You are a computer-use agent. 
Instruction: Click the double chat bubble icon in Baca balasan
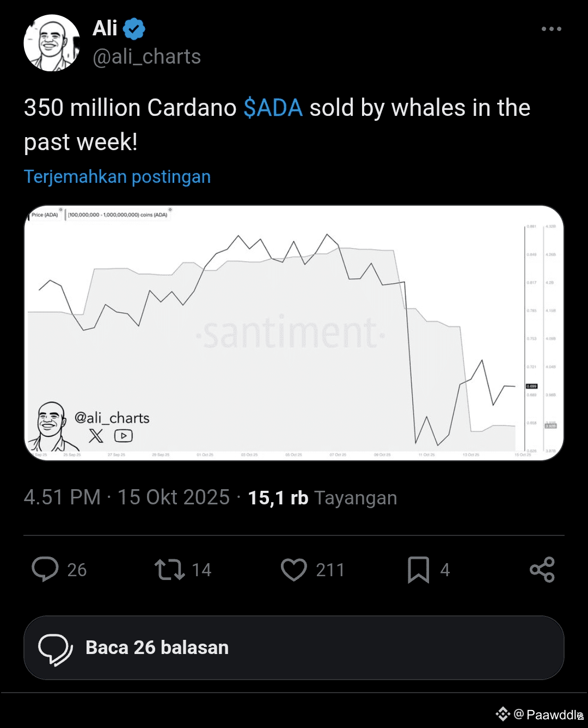(55, 649)
